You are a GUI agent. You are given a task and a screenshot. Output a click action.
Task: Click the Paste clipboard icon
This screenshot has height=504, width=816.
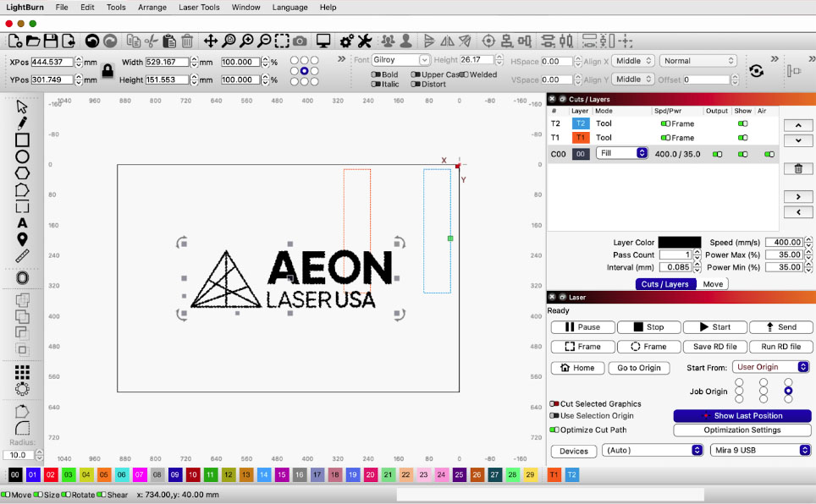pyautogui.click(x=169, y=41)
